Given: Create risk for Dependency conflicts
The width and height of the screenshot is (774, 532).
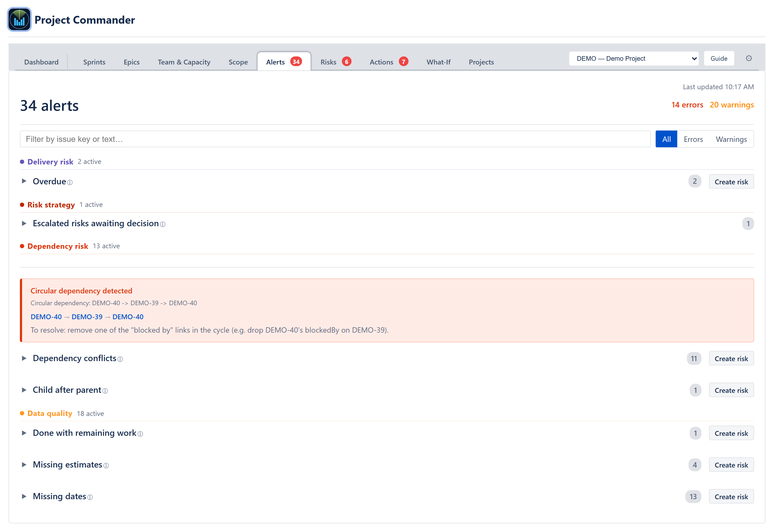Looking at the screenshot, I should pos(731,359).
